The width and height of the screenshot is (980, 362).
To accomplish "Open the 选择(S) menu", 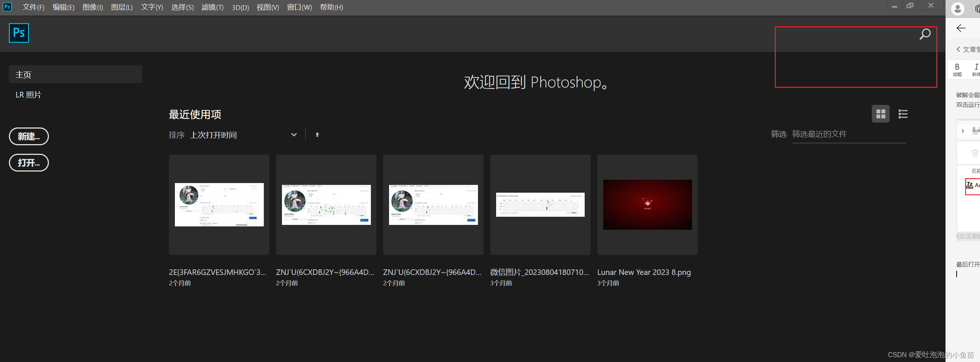I will click(x=182, y=7).
